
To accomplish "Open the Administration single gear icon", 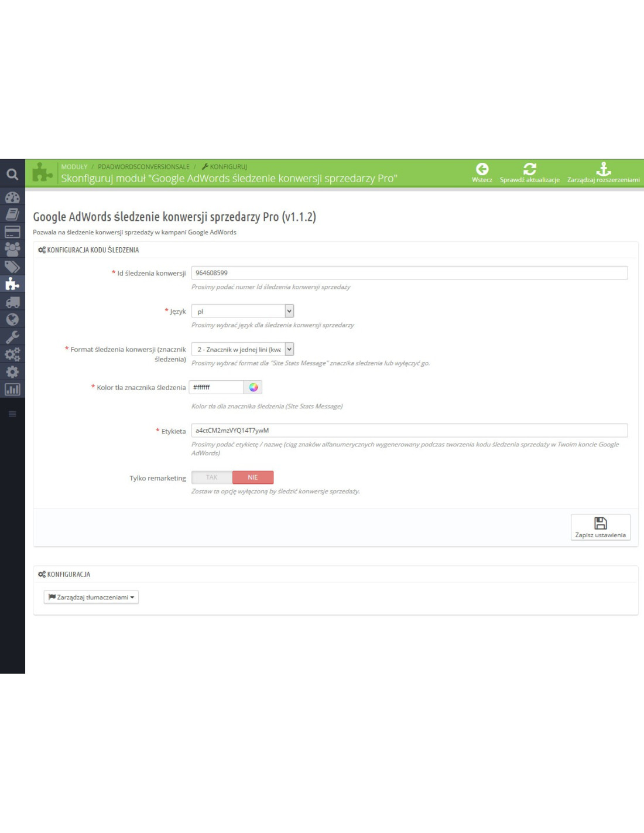I will point(12,372).
